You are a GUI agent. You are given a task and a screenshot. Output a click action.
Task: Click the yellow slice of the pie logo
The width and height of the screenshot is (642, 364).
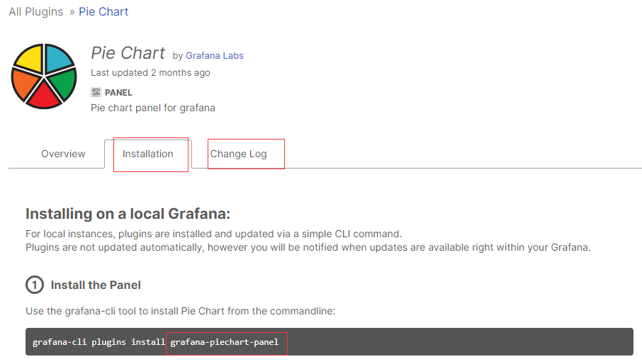[29, 57]
